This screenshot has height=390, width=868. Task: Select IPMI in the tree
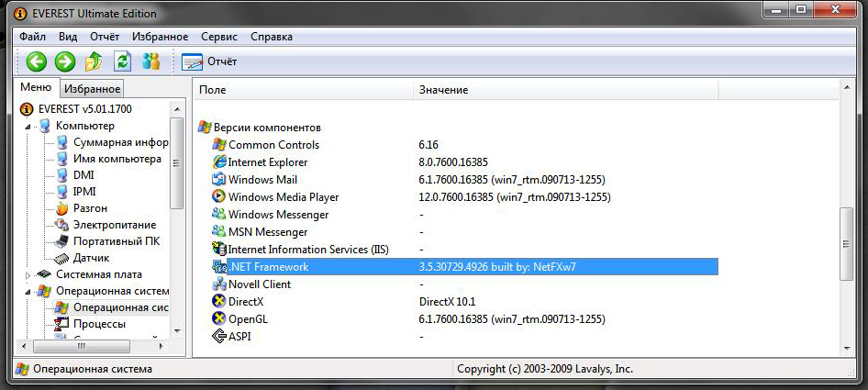pos(84,192)
